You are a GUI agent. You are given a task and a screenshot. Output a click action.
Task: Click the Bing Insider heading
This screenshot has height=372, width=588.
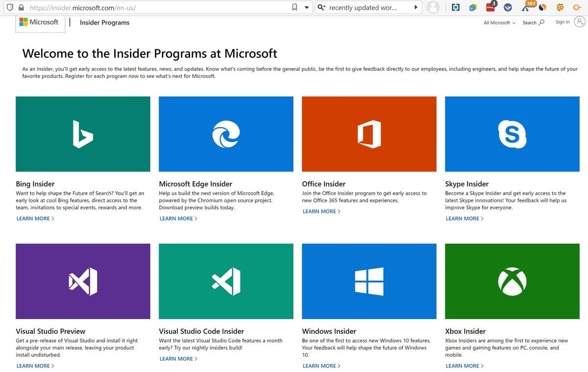click(x=35, y=184)
